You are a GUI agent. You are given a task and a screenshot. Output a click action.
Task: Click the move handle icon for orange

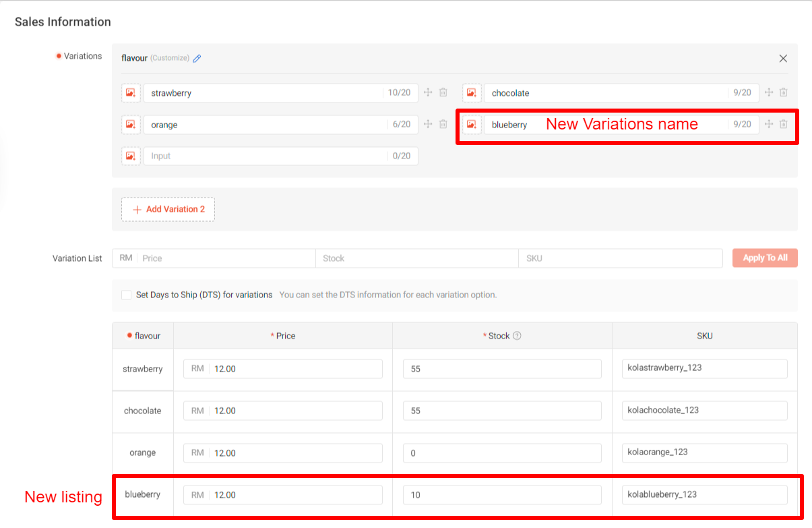pyautogui.click(x=428, y=124)
